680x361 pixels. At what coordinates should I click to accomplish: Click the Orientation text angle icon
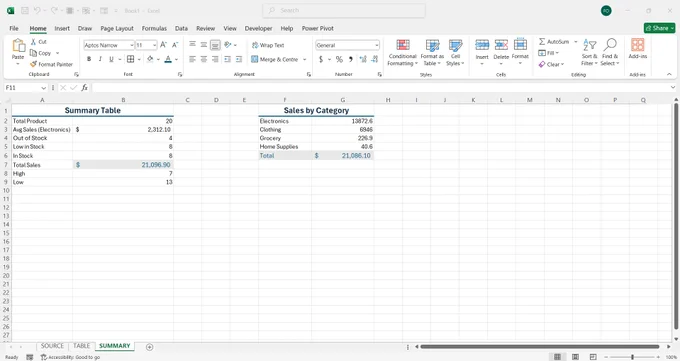tap(228, 44)
